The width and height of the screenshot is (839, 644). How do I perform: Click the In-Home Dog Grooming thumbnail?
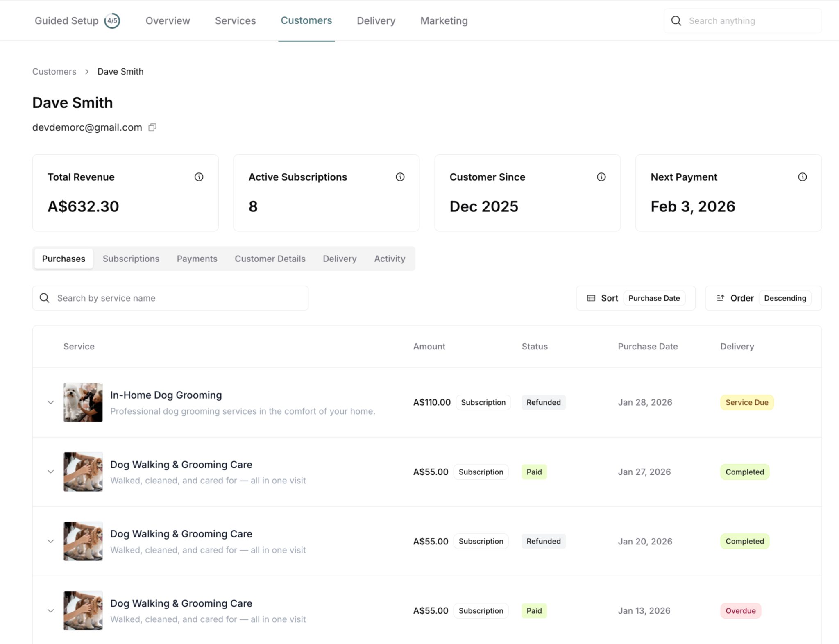(83, 402)
